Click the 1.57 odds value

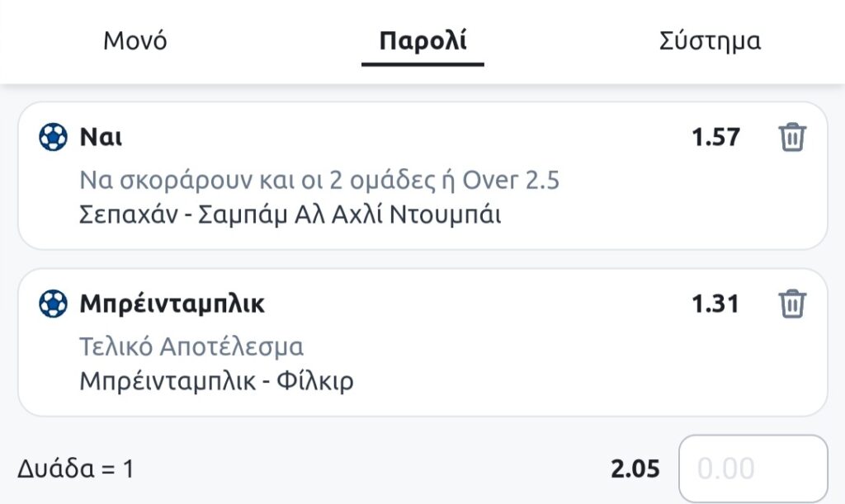pos(715,137)
